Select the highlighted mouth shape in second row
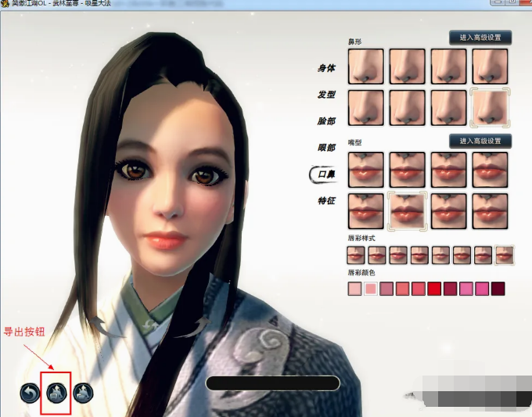This screenshot has width=532, height=417. [407, 211]
